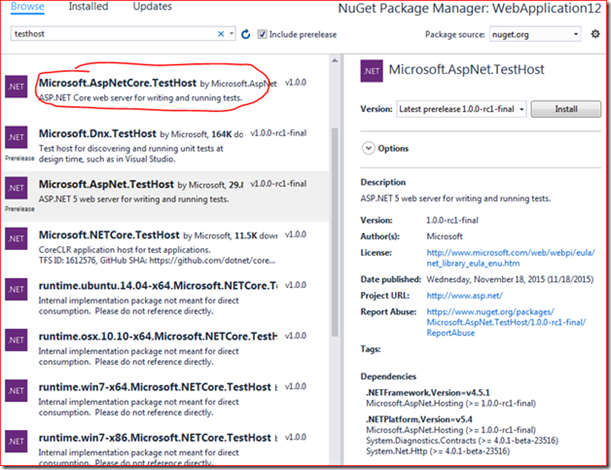Expand the Options section
This screenshot has width=611, height=470.
(368, 148)
